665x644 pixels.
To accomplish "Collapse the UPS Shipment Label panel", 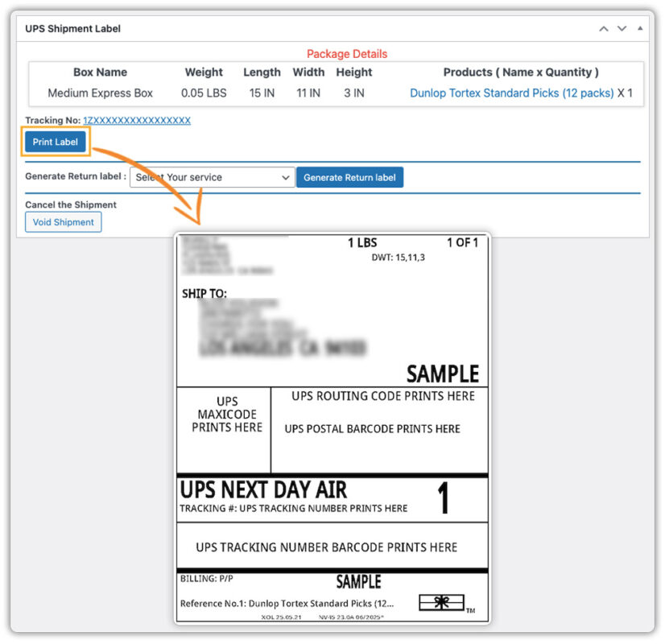I will [x=640, y=28].
